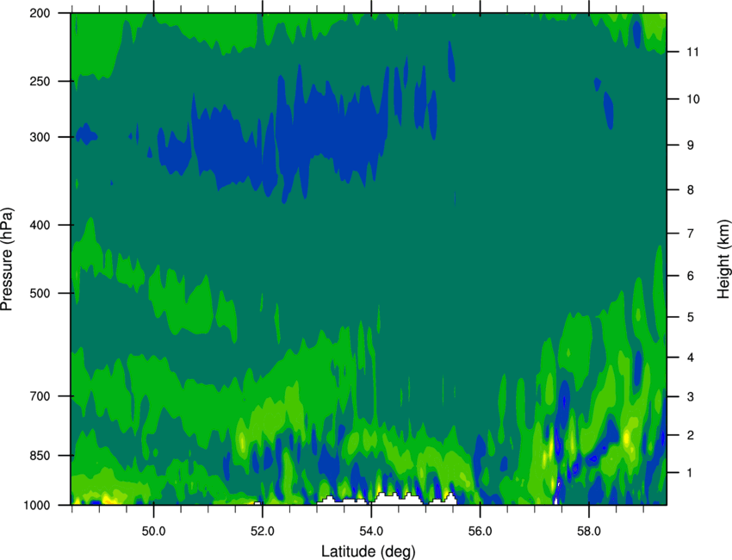Image resolution: width=732 pixels, height=560 pixels.
Task: Click the height label 8
Action: pos(691,190)
